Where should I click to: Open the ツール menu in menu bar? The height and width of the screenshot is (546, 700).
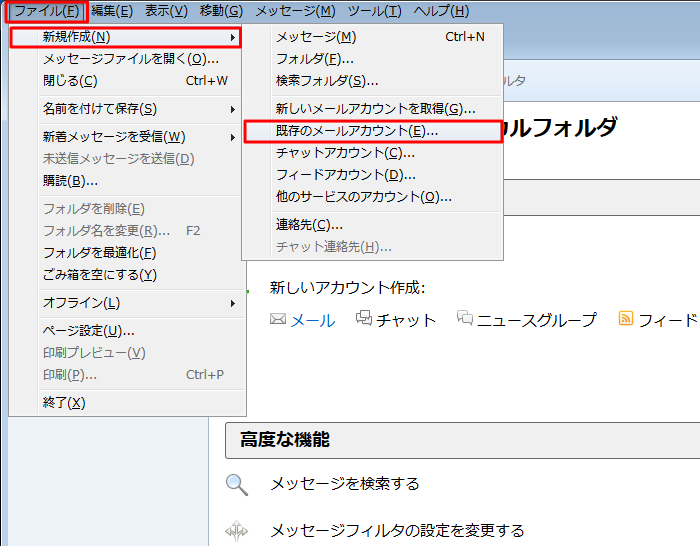click(374, 11)
